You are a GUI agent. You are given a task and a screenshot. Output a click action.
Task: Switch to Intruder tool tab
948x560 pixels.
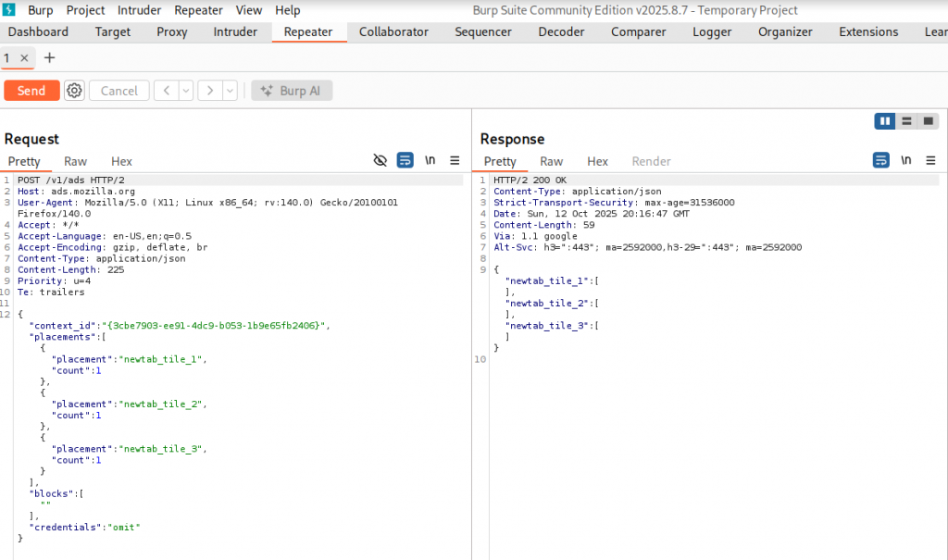(235, 32)
